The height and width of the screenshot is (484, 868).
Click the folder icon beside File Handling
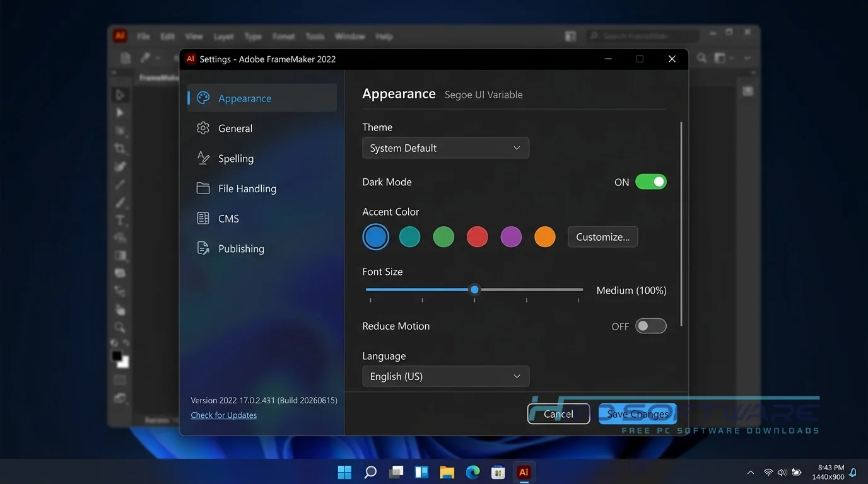tap(203, 188)
